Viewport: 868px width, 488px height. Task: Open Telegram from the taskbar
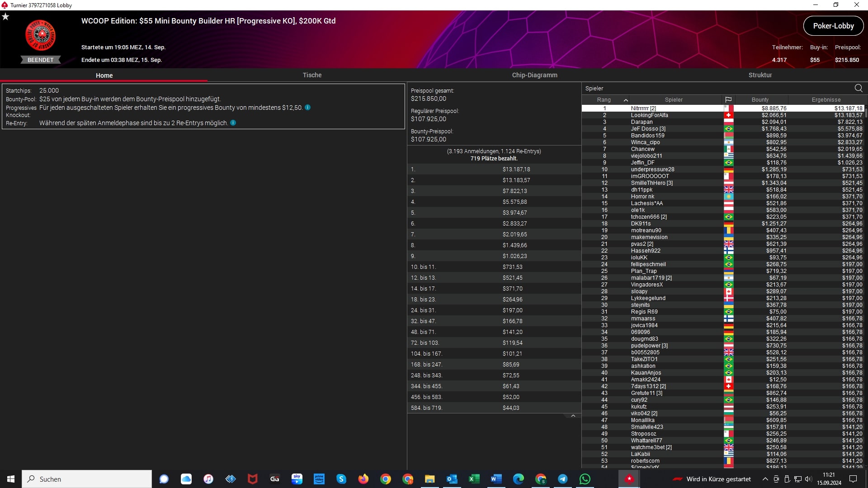tap(562, 479)
